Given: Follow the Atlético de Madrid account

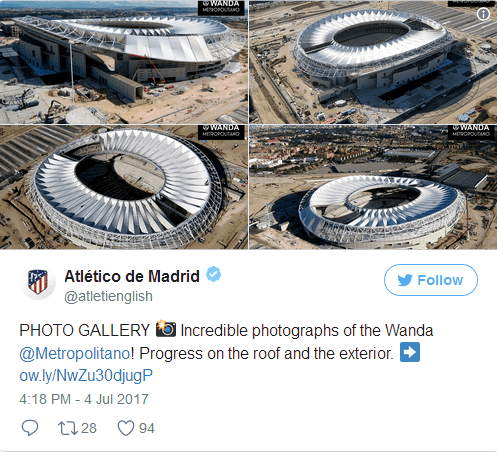Looking at the screenshot, I should (431, 280).
